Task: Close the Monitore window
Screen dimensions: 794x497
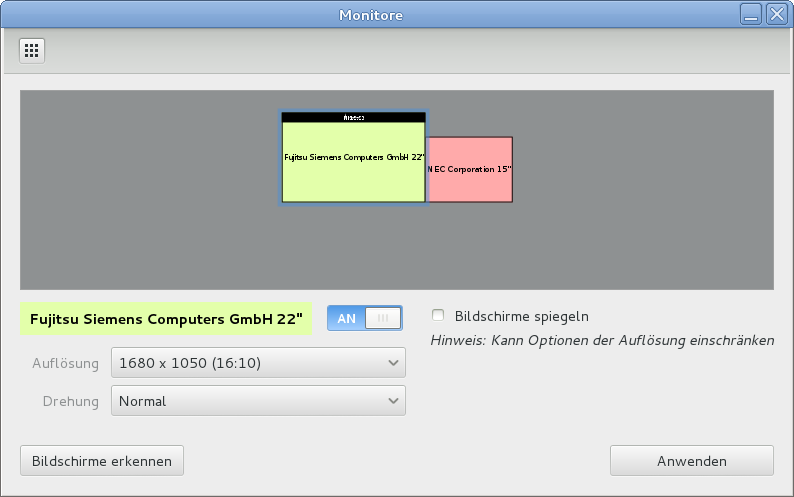Action: click(x=777, y=14)
